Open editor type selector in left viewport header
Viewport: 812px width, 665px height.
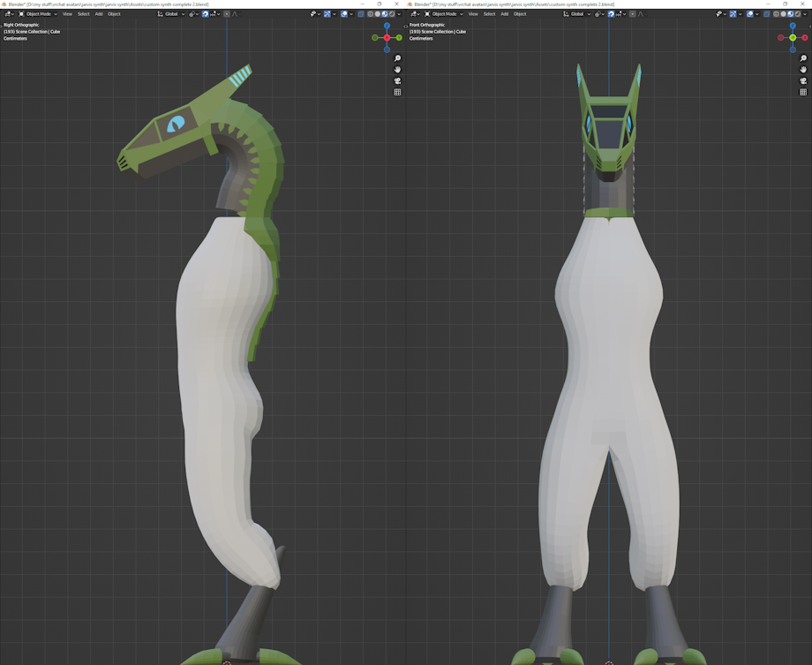pos(9,14)
